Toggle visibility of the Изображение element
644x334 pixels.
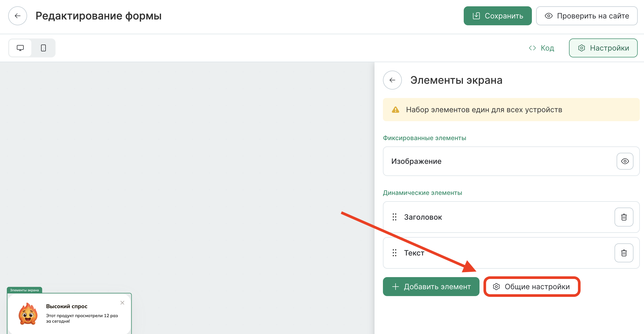click(625, 161)
